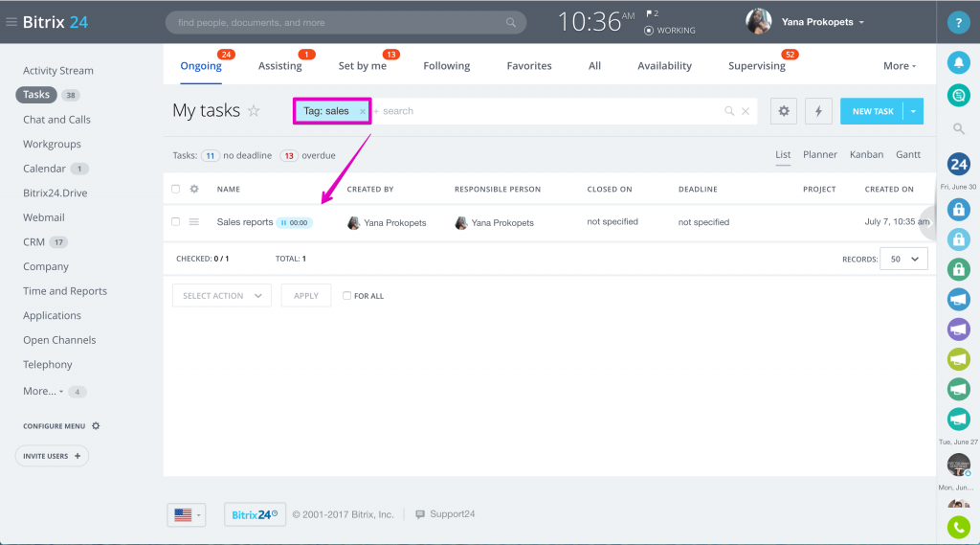Switch to Kanban view

click(x=866, y=154)
